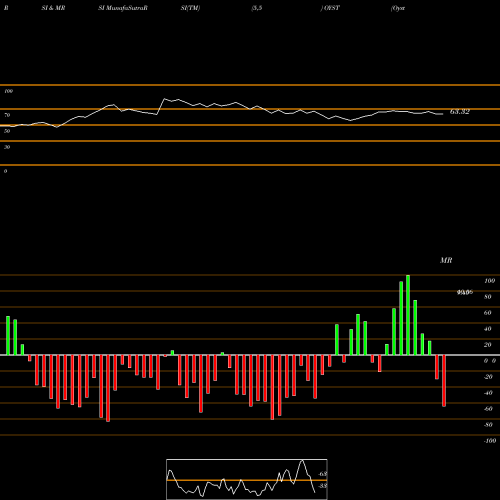
Task: Click the RSI value label 63.32
Action: click(460, 112)
